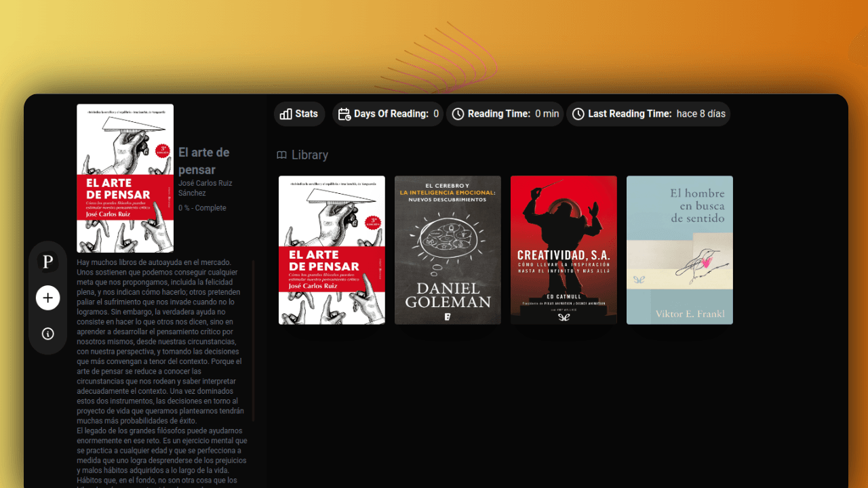Open El Arte de Pensar in the library grid
The width and height of the screenshot is (868, 488).
click(x=332, y=250)
